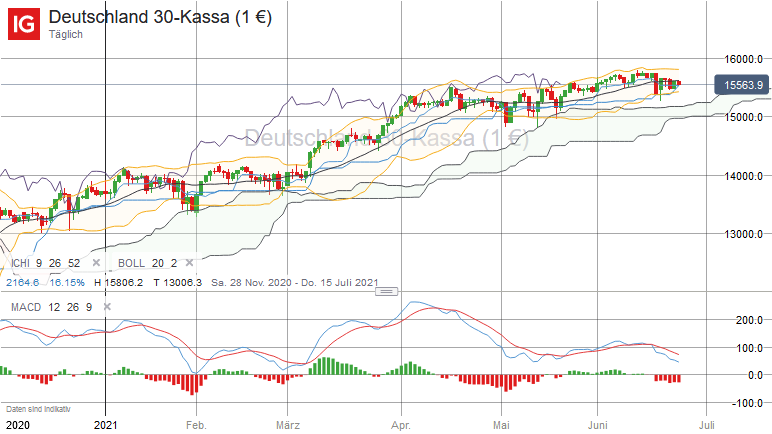Click the Daten sind indikativ note

tap(38, 409)
